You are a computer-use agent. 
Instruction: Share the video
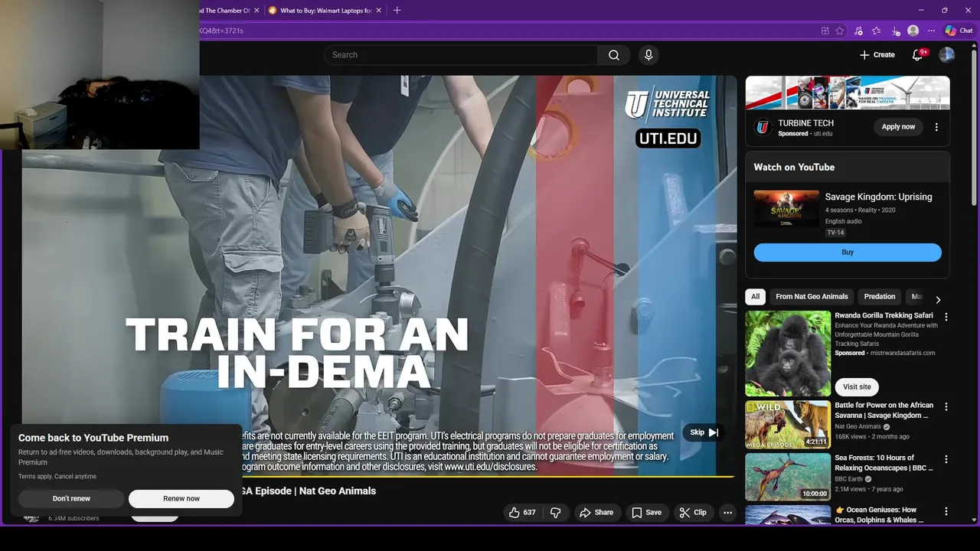point(596,513)
